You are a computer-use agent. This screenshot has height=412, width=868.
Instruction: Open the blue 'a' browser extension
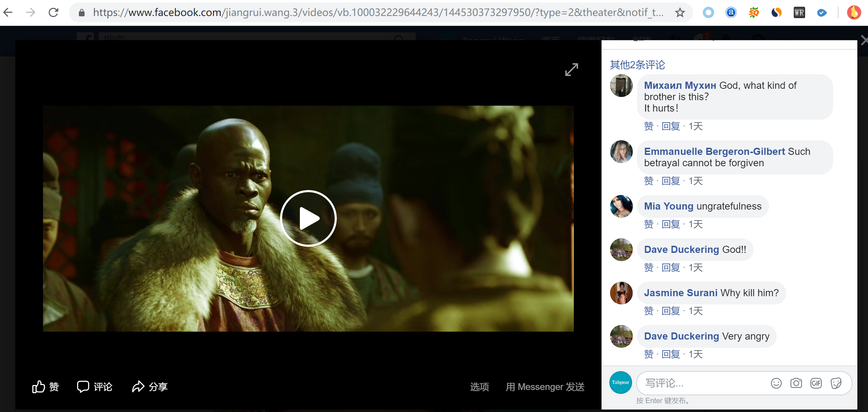(731, 13)
